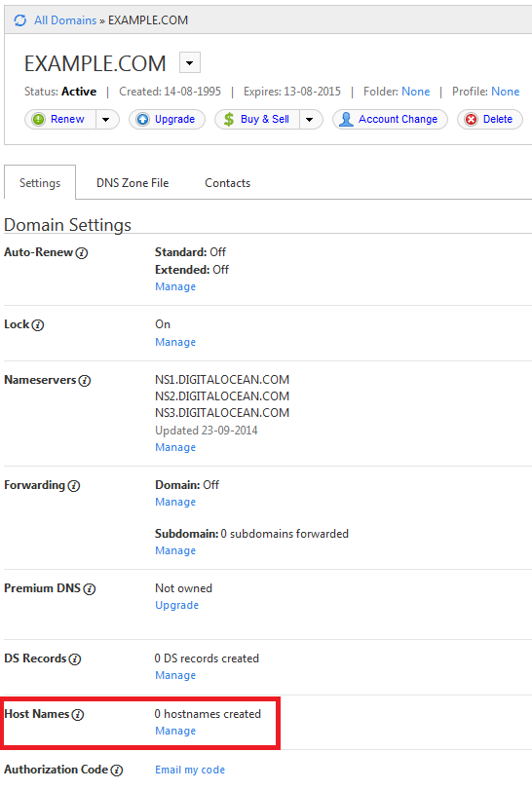Click the Nameservers info icon
The width and height of the screenshot is (532, 790).
click(x=85, y=381)
